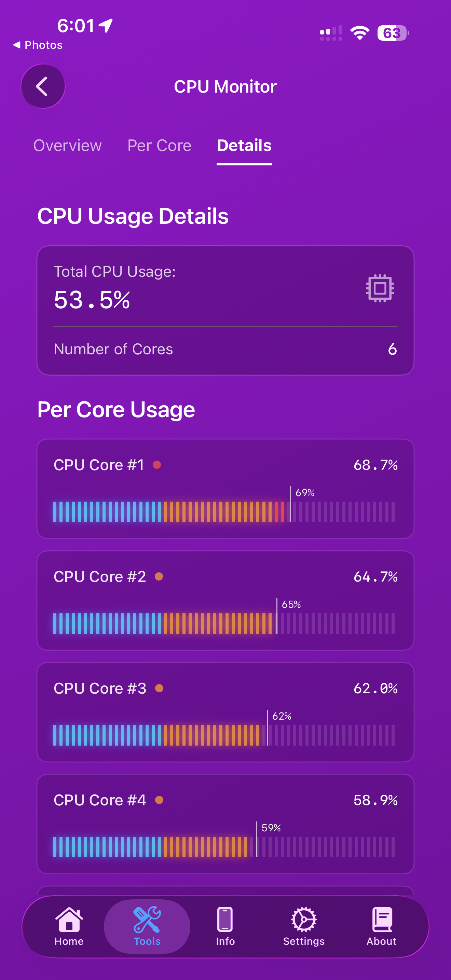Toggle the orange status dot on CPU Core #2
Viewport: 451px width, 980px height.
click(158, 577)
